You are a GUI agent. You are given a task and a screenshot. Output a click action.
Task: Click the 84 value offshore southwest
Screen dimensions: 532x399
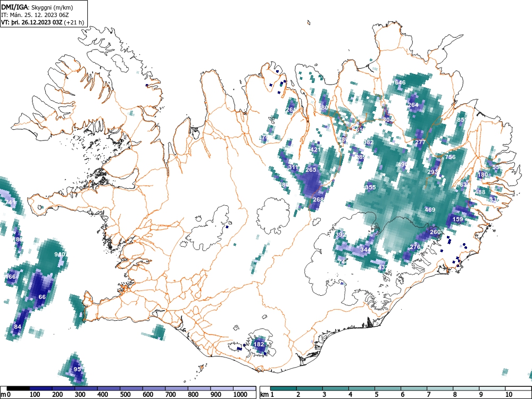(18, 327)
